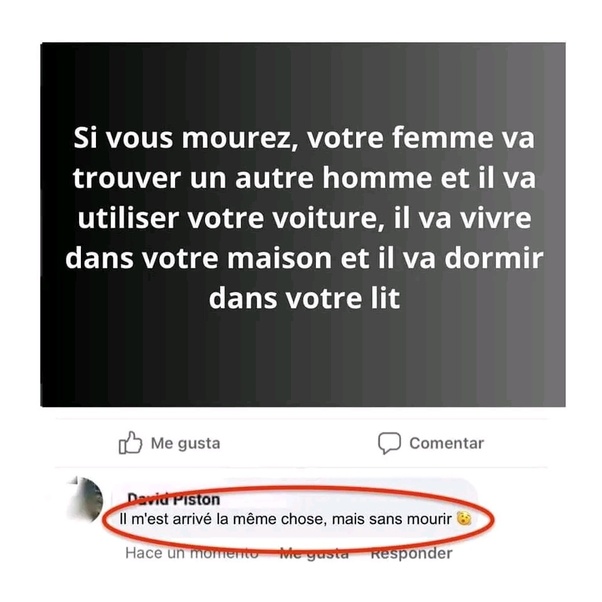Click the thumbs-up like icon
Viewport: 602px width, 602px height.
tap(130, 443)
